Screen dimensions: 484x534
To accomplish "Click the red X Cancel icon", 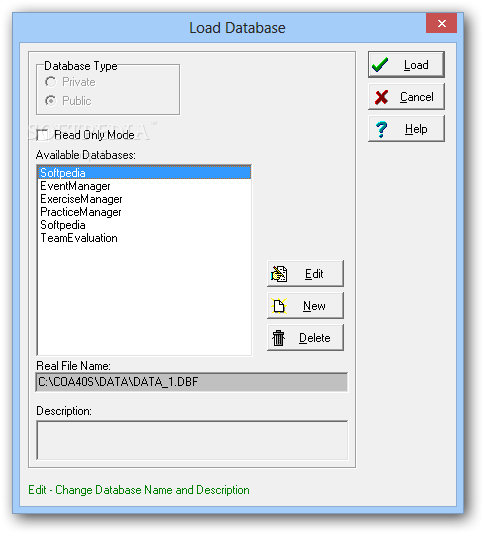I will click(381, 97).
